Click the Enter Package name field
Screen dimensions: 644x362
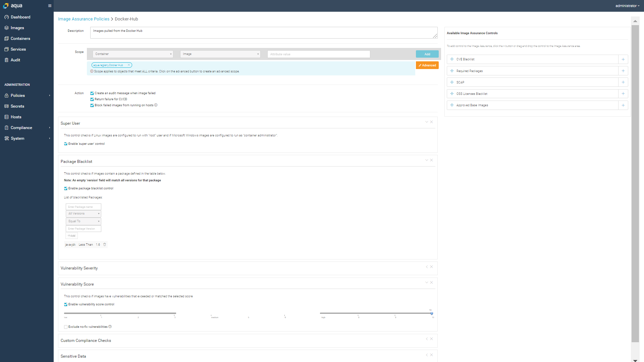tap(84, 207)
